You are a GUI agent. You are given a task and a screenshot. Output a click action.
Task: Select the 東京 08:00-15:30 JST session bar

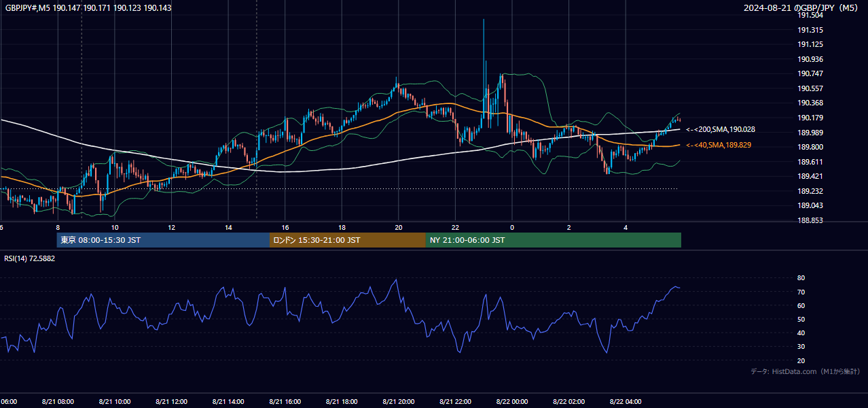point(163,240)
